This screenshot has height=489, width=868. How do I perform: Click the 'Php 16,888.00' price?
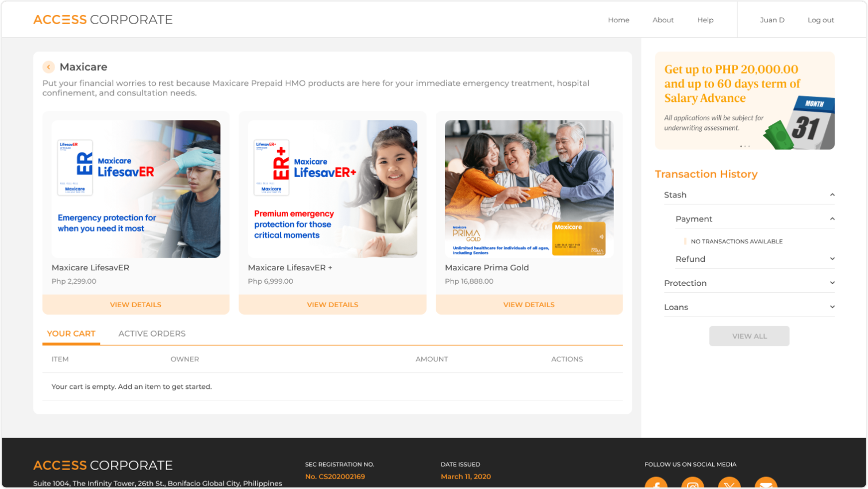[x=469, y=281]
